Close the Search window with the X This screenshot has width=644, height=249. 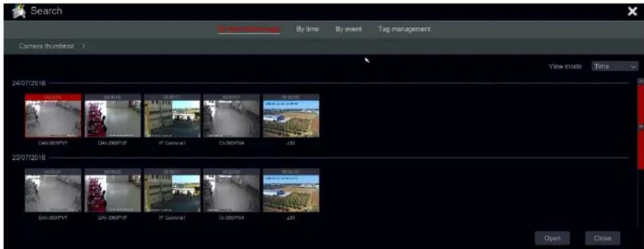(x=632, y=11)
